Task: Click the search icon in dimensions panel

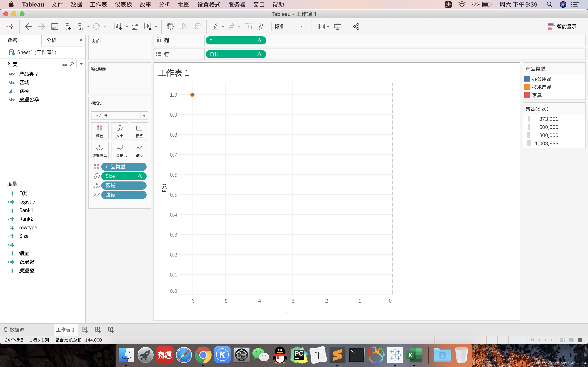Action: (72, 64)
